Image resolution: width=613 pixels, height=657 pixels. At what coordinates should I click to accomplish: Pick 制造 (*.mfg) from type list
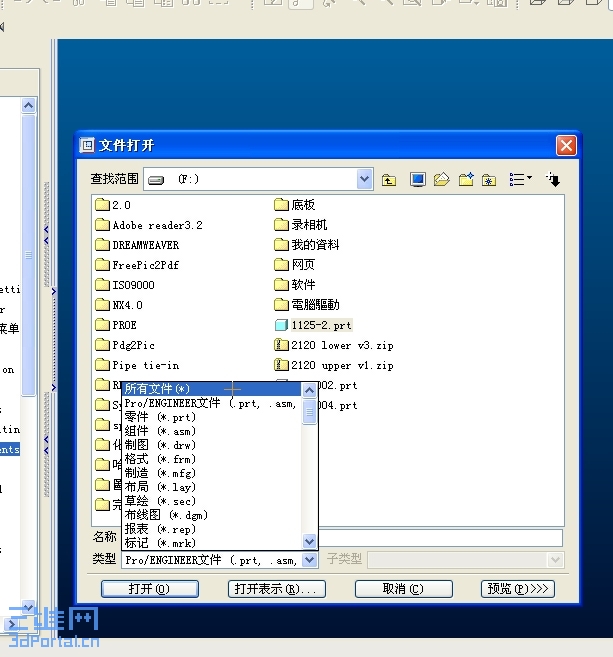[x=212, y=473]
